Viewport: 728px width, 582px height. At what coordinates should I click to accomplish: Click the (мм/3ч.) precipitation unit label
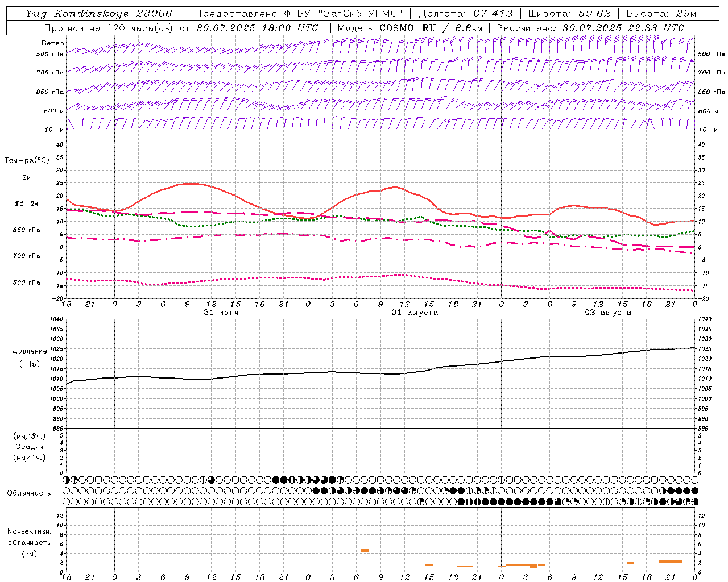pos(30,436)
